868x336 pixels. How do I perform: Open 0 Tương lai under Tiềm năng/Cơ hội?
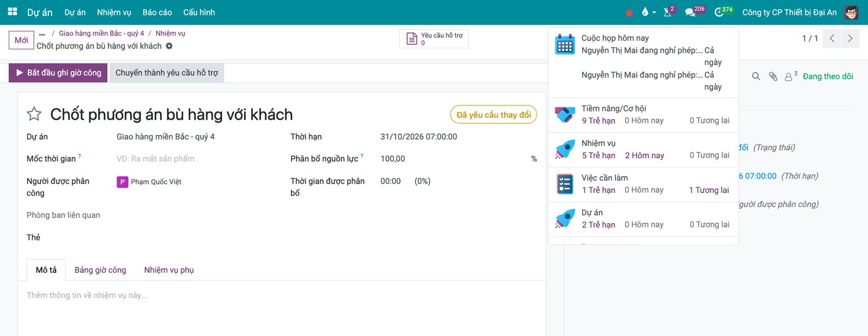pyautogui.click(x=709, y=120)
